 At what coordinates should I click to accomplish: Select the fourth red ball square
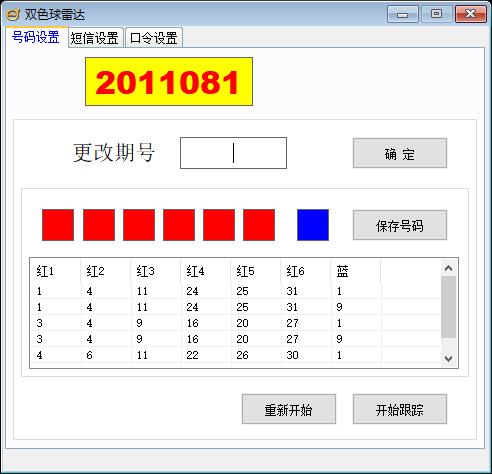(x=179, y=225)
